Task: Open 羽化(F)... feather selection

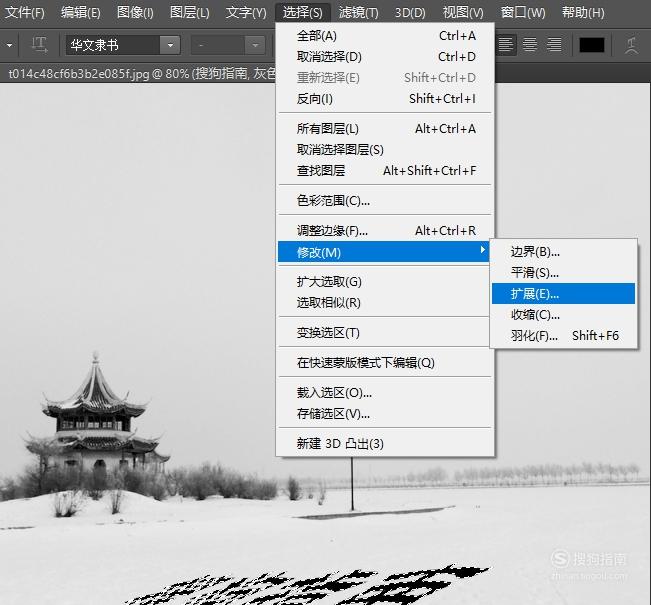Action: coord(563,336)
